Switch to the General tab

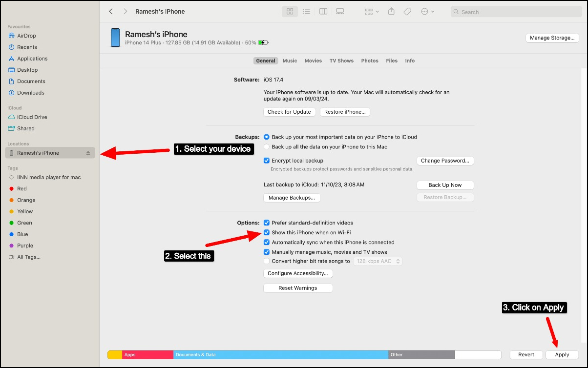266,61
